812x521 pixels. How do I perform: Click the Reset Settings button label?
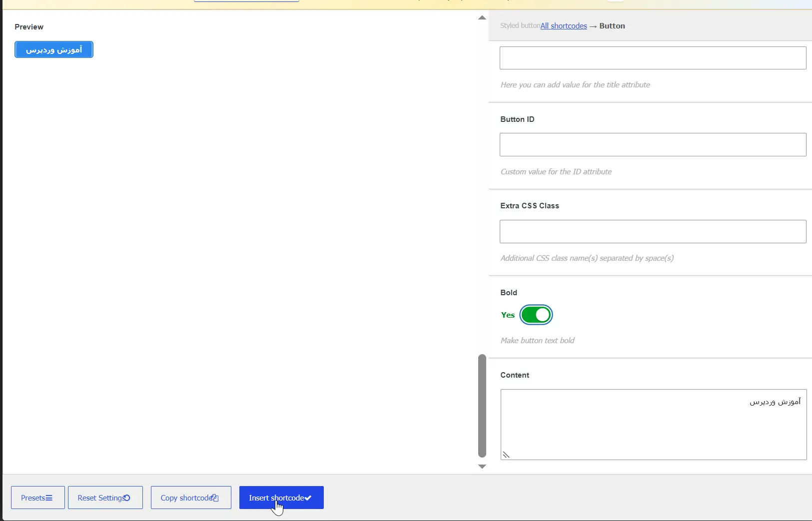tap(100, 498)
